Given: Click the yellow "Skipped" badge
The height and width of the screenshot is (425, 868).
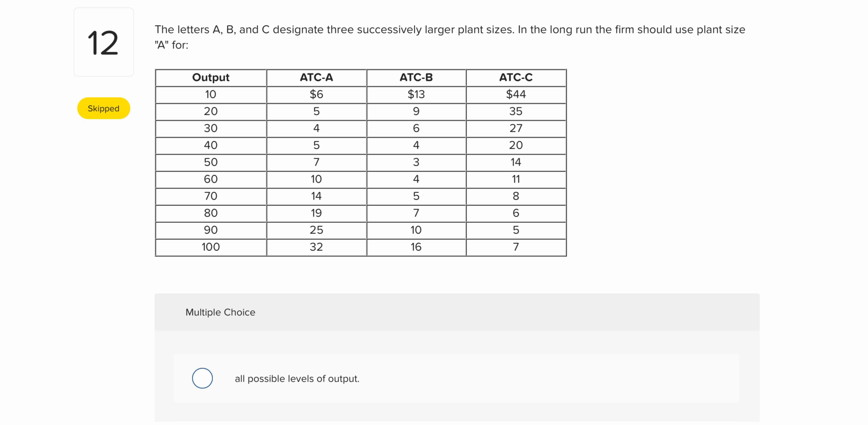Looking at the screenshot, I should [103, 108].
